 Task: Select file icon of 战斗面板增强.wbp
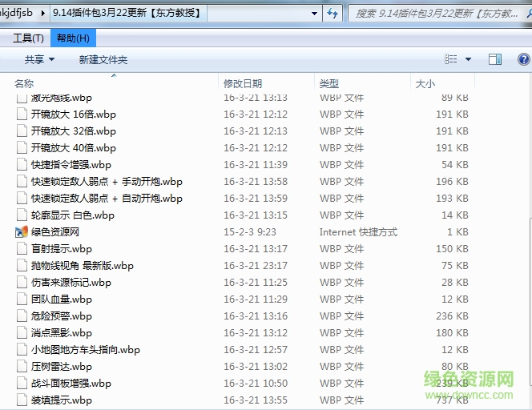click(22, 384)
